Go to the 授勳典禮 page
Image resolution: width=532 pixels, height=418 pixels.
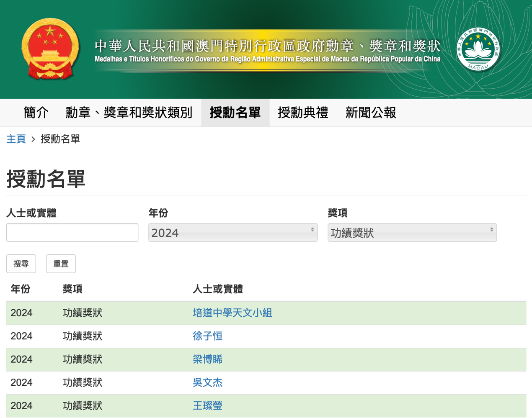[x=303, y=113]
